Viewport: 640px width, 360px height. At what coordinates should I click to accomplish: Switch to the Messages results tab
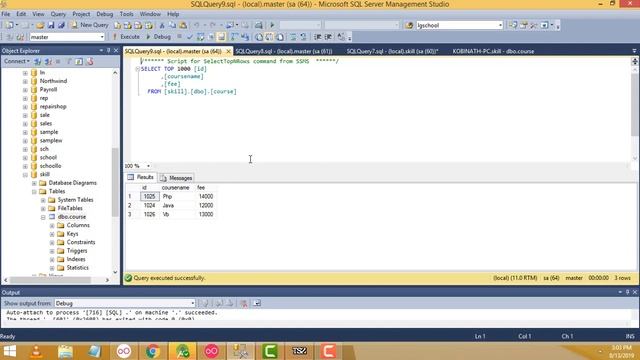click(x=176, y=178)
